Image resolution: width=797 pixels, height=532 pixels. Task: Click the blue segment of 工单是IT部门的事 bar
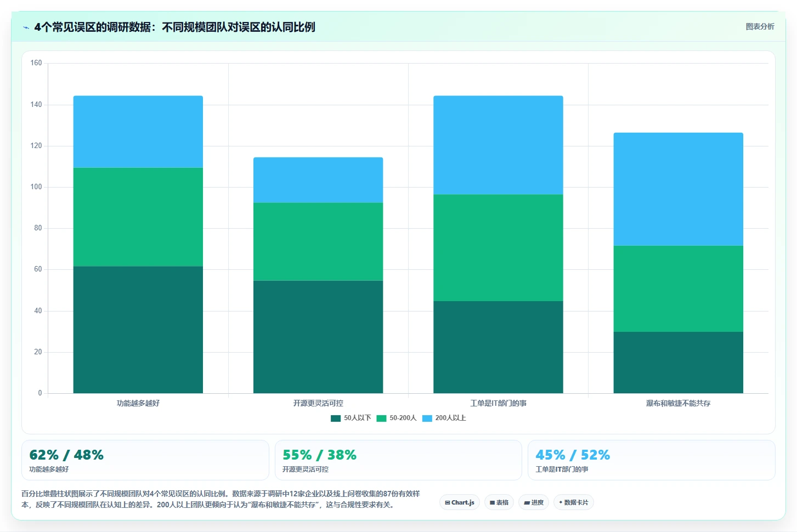point(498,145)
